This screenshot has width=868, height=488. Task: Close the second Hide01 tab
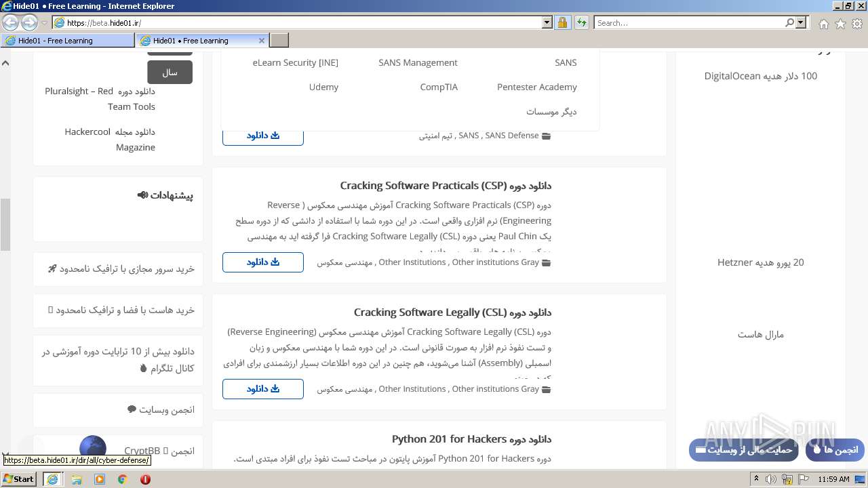(262, 41)
